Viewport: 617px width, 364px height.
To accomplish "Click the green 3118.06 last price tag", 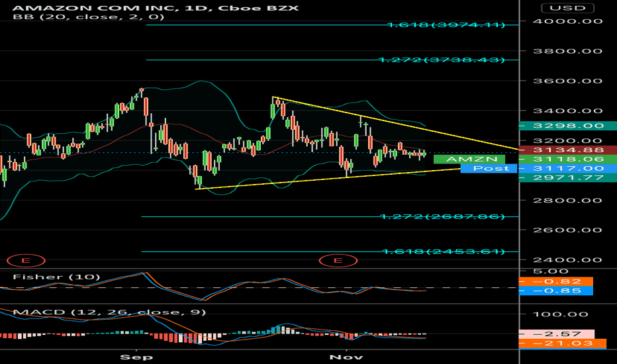I will pyautogui.click(x=568, y=159).
